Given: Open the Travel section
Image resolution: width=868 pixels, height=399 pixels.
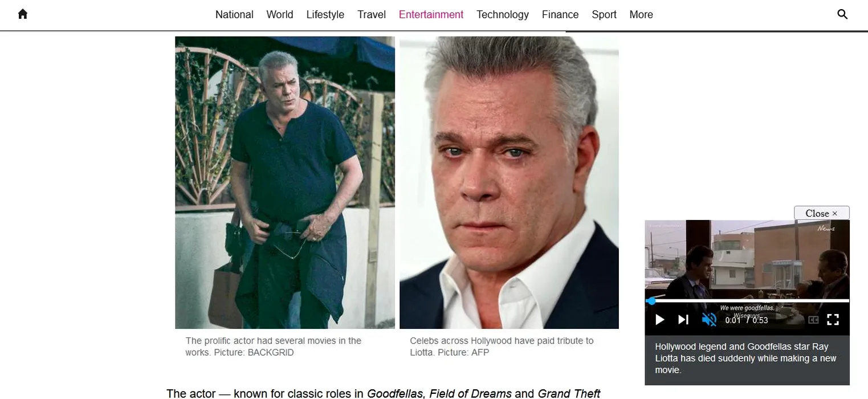Looking at the screenshot, I should (372, 15).
